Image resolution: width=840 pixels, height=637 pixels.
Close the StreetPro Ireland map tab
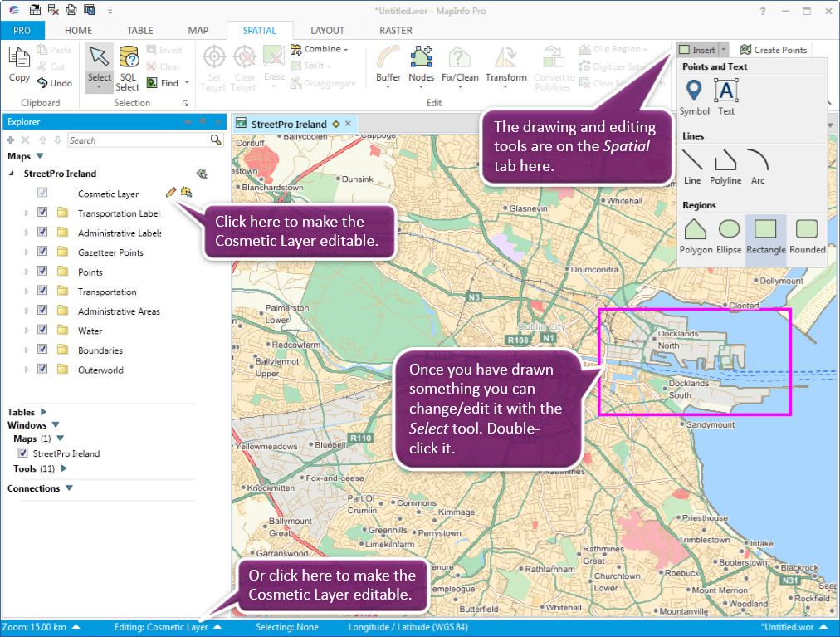(x=349, y=124)
